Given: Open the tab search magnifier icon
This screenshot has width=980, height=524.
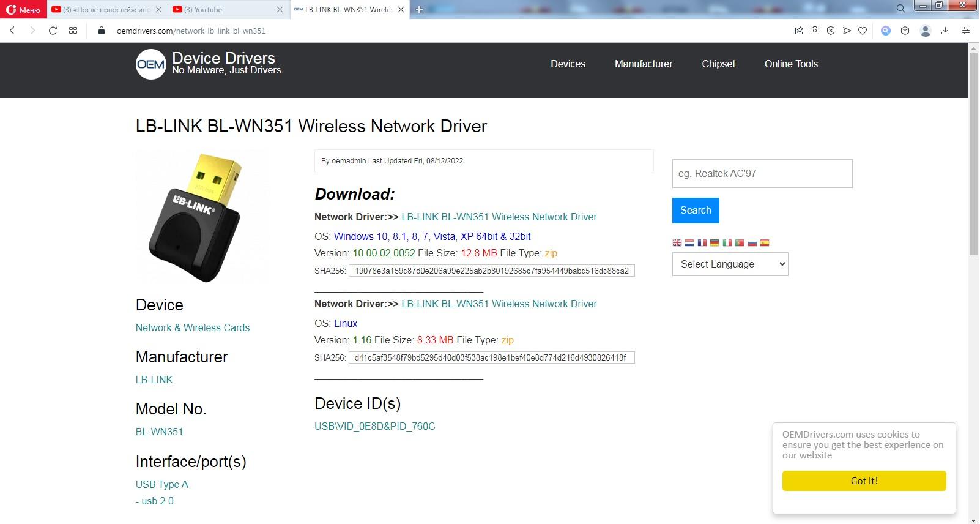Looking at the screenshot, I should click(x=900, y=9).
